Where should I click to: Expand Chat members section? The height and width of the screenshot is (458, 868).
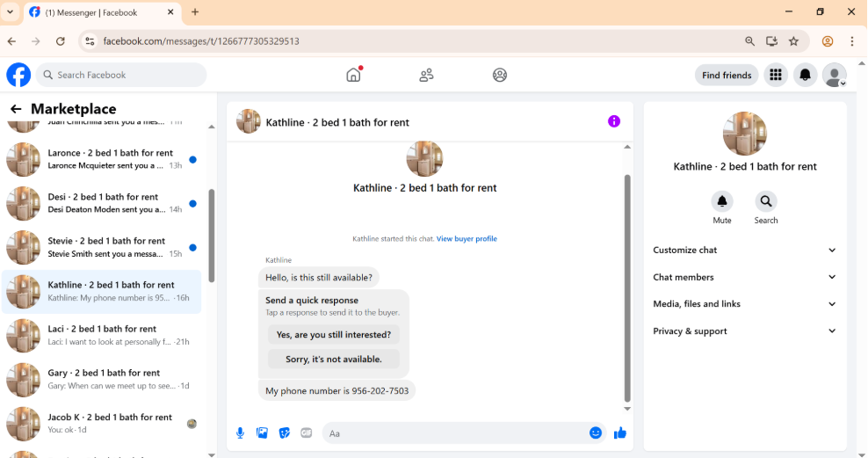(x=744, y=278)
